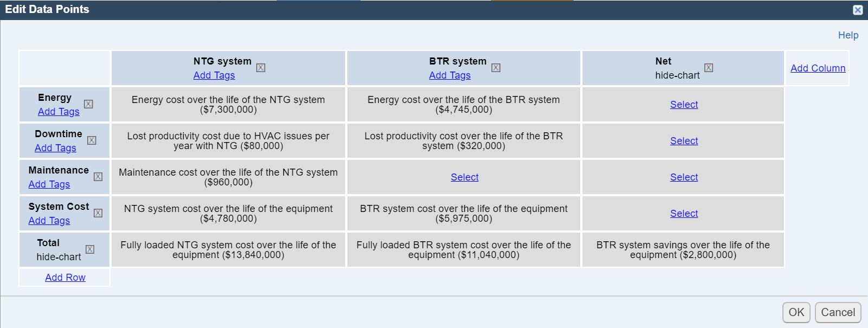Remove the BTR system column via X icon
Image resolution: width=868 pixels, height=328 pixels.
pyautogui.click(x=496, y=68)
